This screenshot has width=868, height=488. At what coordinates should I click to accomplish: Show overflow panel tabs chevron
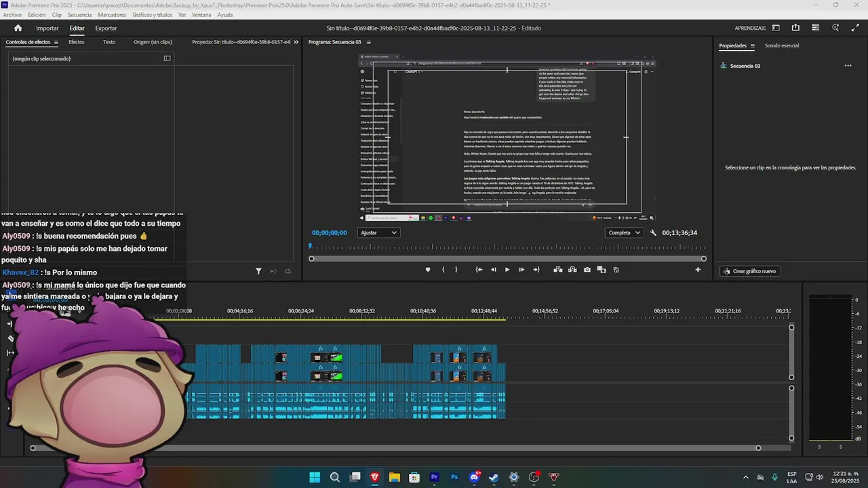click(x=296, y=42)
